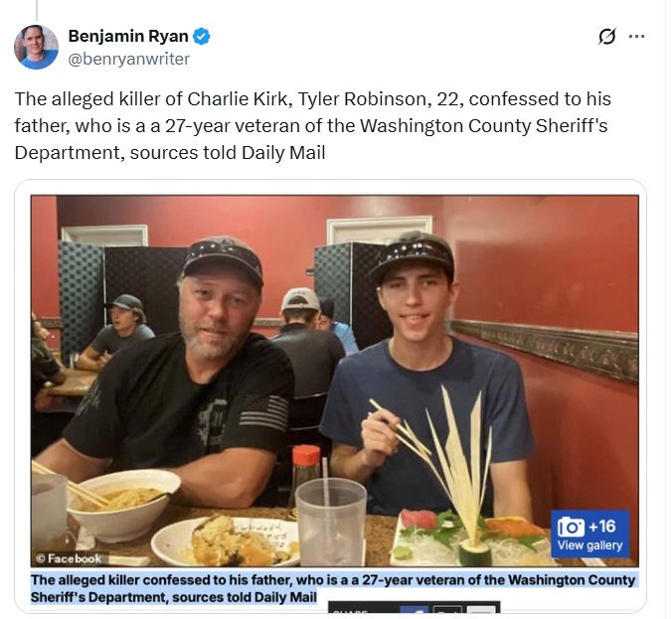Screen dimensions: 672x619
Task: Click the email share icon in share bar
Action: [x=448, y=610]
